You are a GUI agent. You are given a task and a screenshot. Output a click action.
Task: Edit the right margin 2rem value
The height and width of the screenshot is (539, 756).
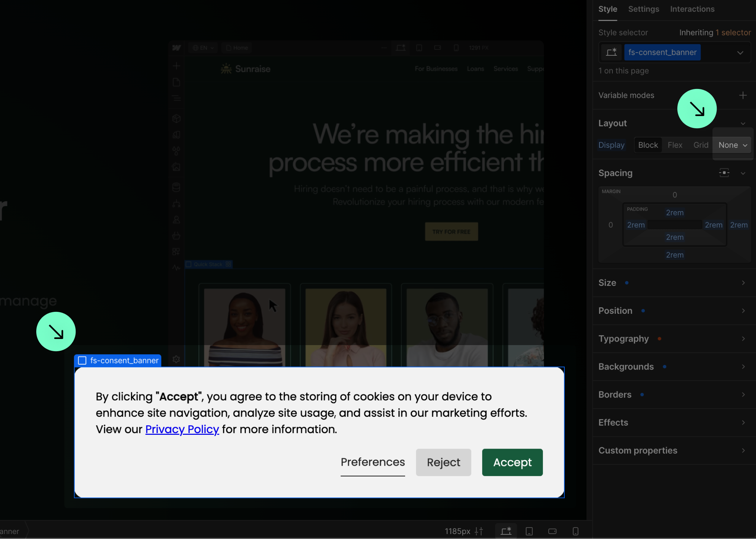click(739, 225)
